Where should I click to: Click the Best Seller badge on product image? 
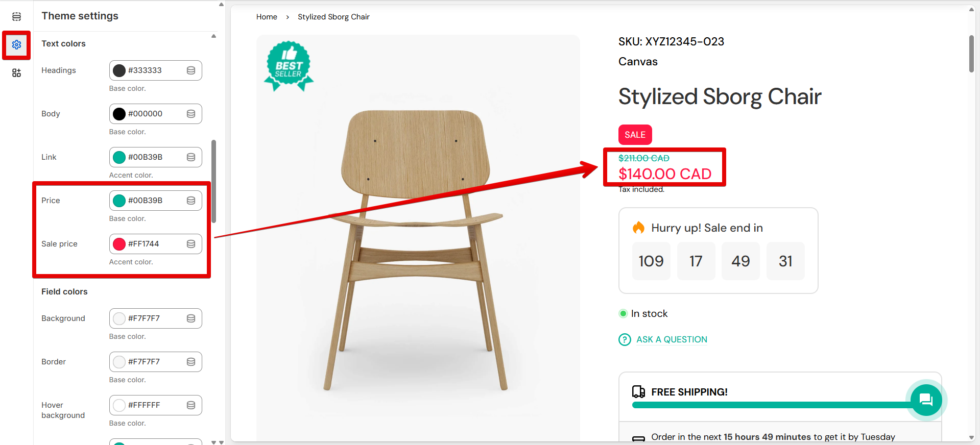(x=289, y=66)
